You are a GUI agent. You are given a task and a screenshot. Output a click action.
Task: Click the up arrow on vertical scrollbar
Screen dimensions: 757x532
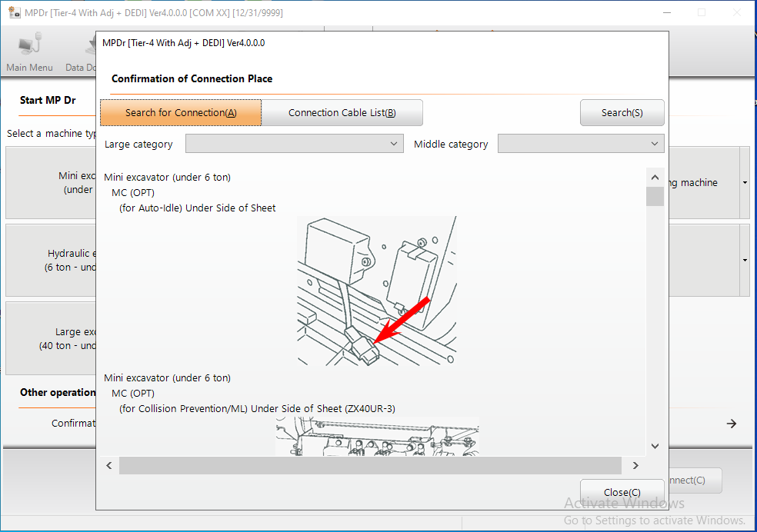pos(655,176)
